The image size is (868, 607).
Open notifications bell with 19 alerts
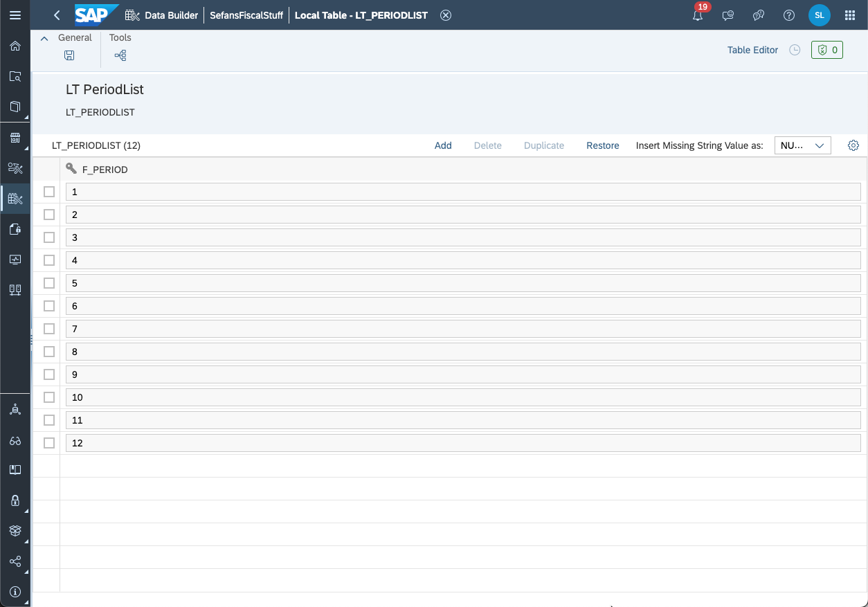[698, 15]
